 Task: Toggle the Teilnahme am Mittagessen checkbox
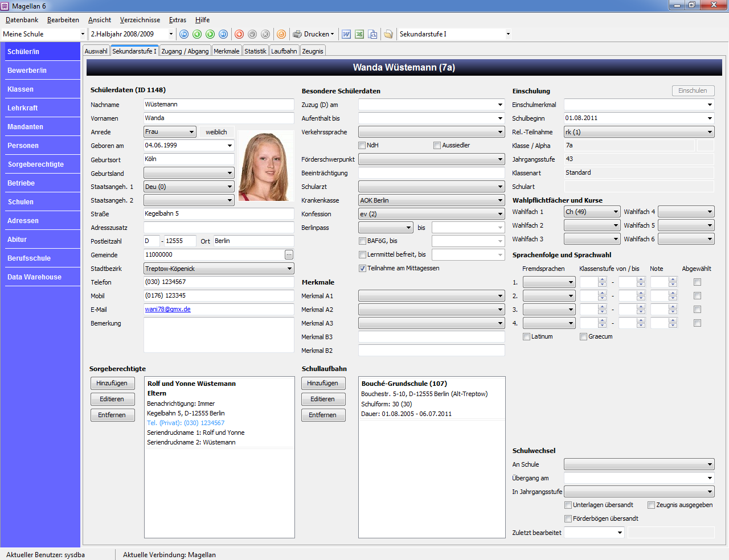362,269
